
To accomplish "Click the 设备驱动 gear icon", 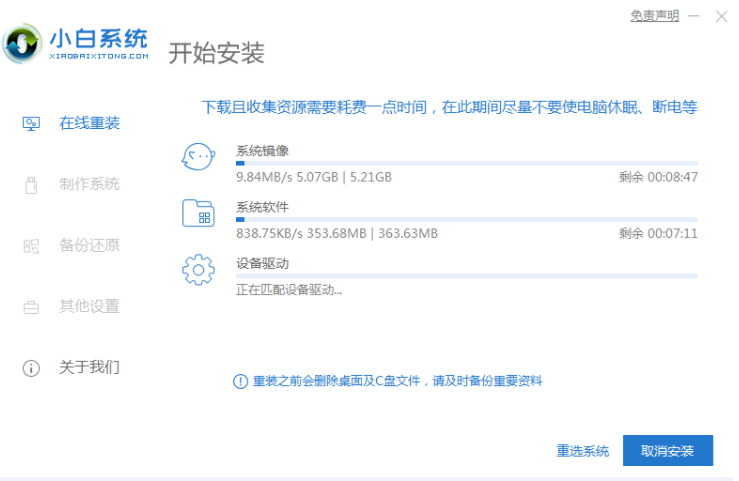I will click(197, 269).
